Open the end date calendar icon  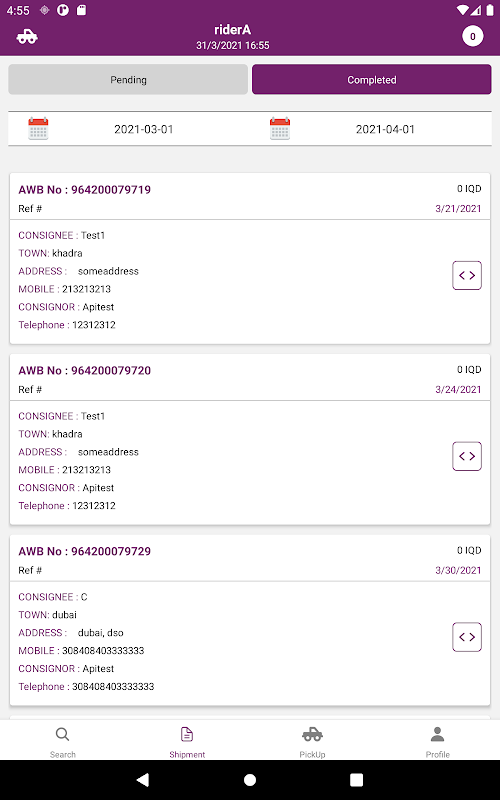tap(280, 129)
